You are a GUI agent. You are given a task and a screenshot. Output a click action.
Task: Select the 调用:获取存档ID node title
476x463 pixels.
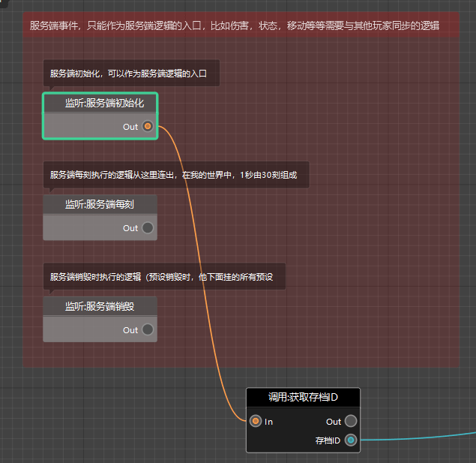click(x=303, y=398)
